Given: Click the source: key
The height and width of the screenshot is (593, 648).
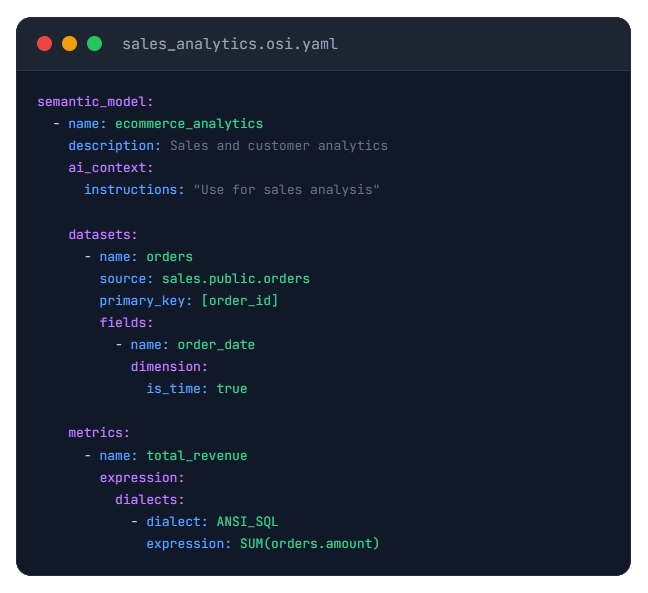Looking at the screenshot, I should pos(126,279).
